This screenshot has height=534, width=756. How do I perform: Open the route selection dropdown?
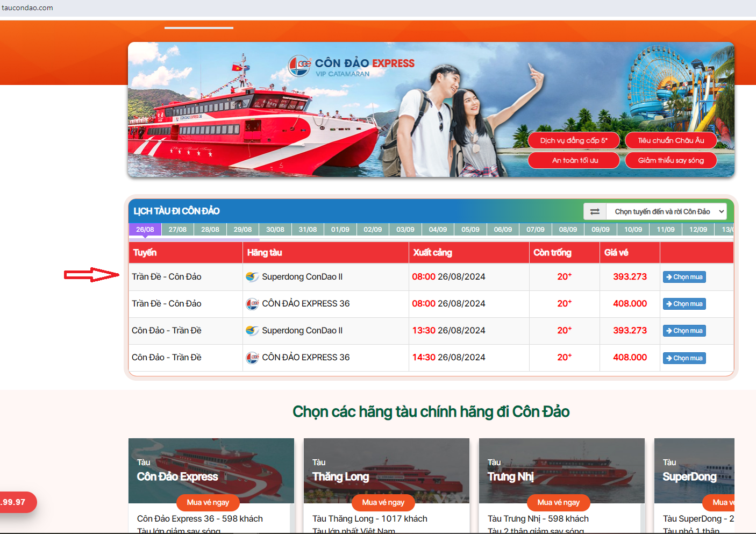[x=667, y=211]
